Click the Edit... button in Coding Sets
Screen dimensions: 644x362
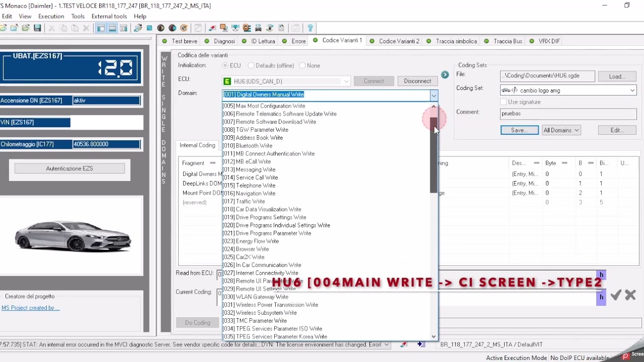coord(617,130)
